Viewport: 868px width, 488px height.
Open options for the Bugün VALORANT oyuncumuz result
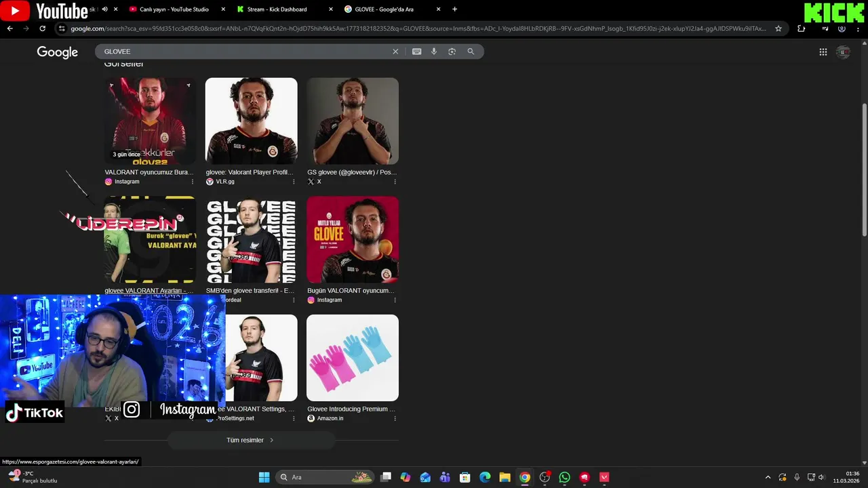pos(395,300)
